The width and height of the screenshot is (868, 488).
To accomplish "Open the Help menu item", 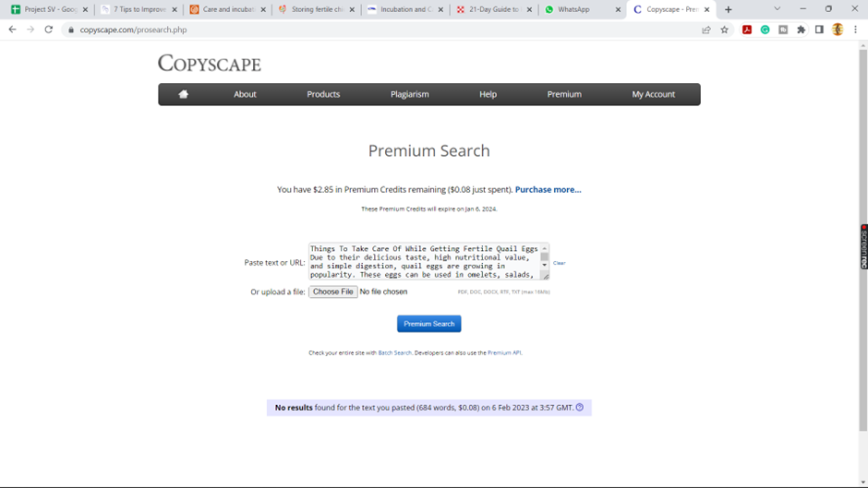I will pyautogui.click(x=488, y=94).
